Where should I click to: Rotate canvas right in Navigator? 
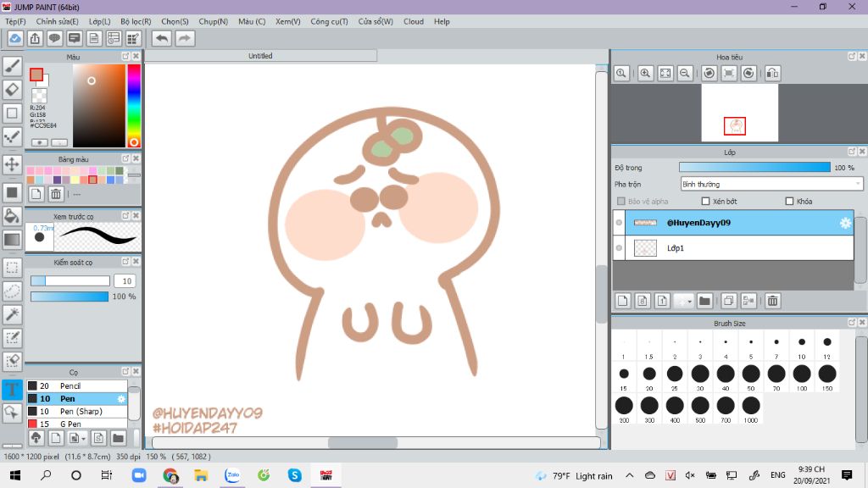[x=748, y=73]
